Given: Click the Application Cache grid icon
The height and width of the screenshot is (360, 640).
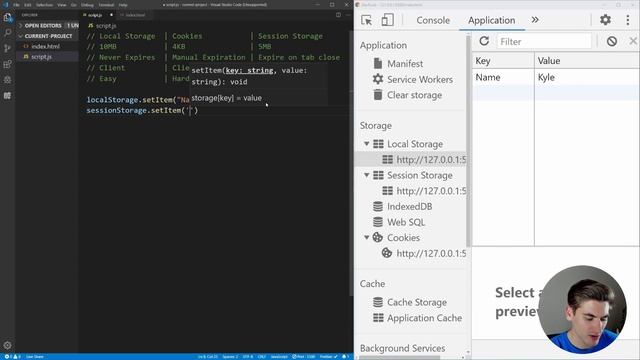Looking at the screenshot, I should click(x=378, y=318).
